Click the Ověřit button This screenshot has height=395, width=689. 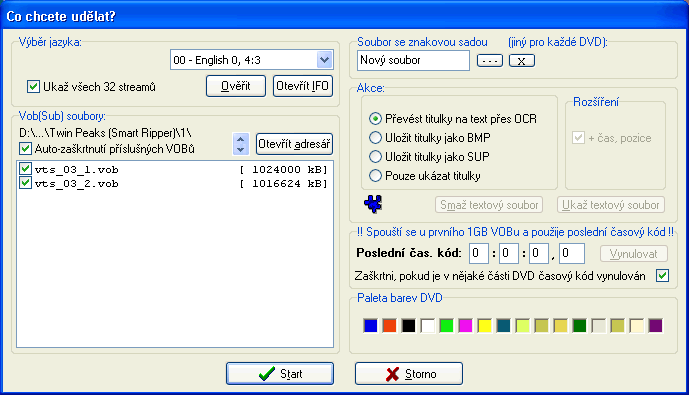point(236,86)
